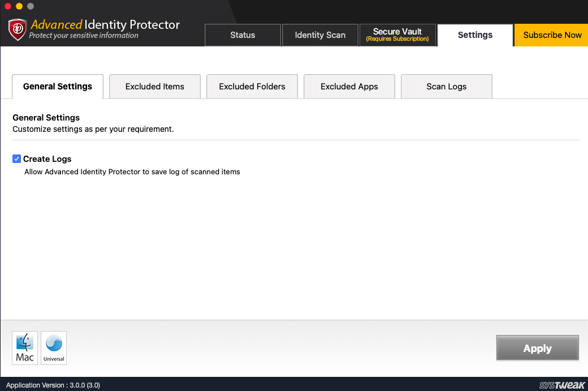Click the 'Protect your sensitive information' tagline
The height and width of the screenshot is (391, 588).
(x=84, y=35)
